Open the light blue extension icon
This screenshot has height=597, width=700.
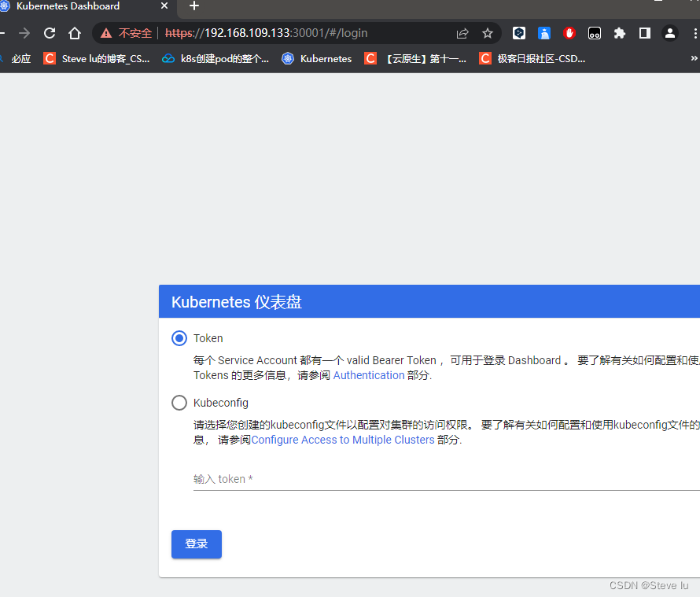543,33
